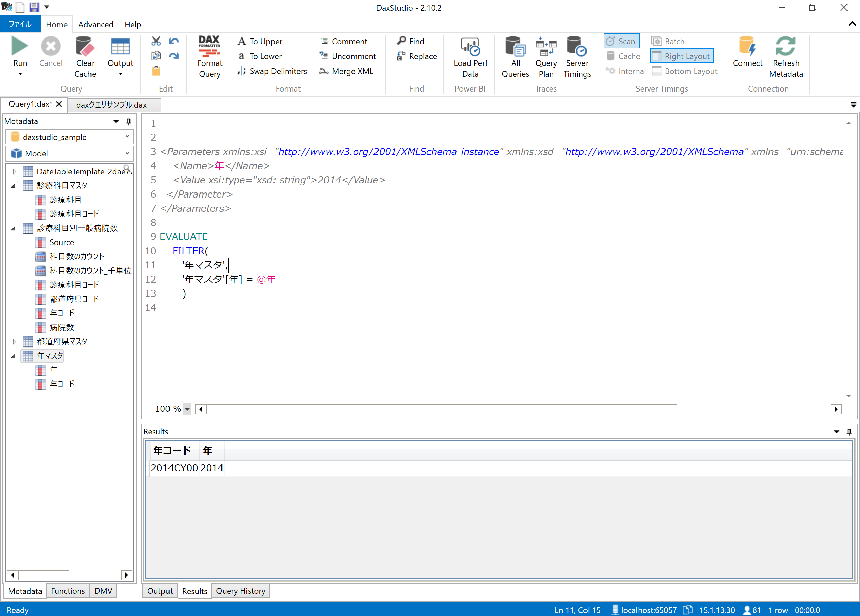
Task: Enable the Bottom Layout option
Action: click(685, 71)
